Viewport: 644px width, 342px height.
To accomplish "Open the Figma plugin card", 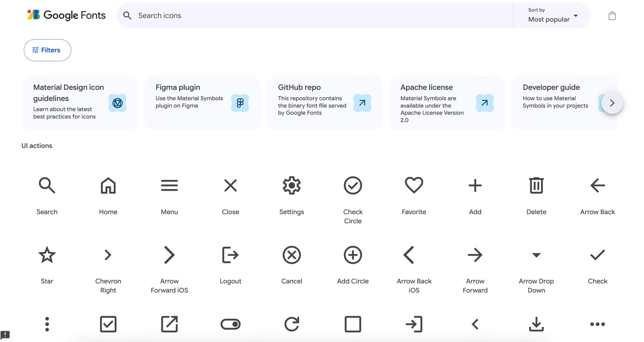I will click(202, 103).
